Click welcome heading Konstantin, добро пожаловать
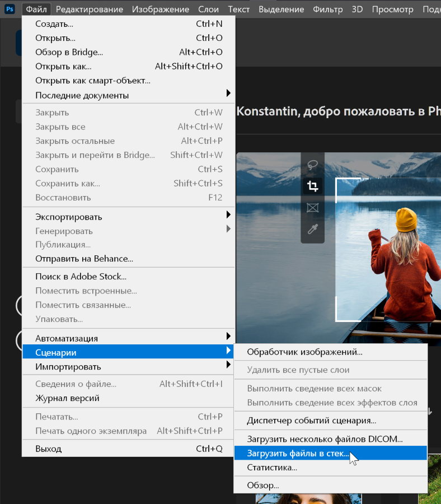441x504 pixels. 339,111
